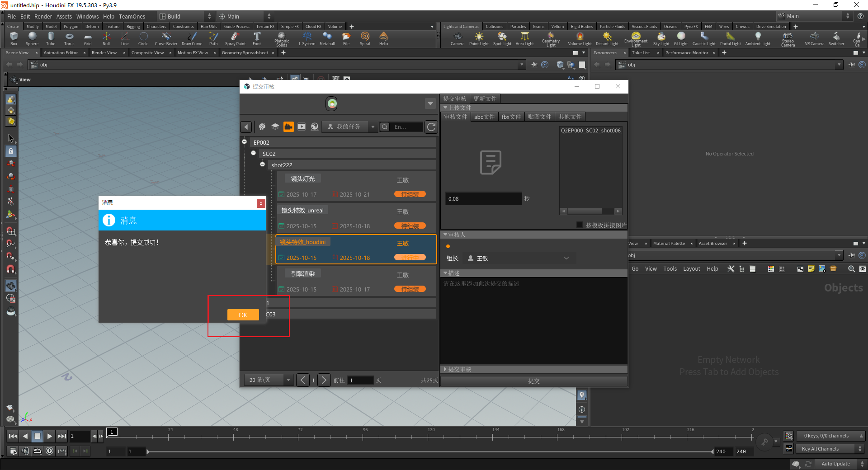Click OK in the success message dialog
Screen dimensions: 868x470
click(x=243, y=315)
